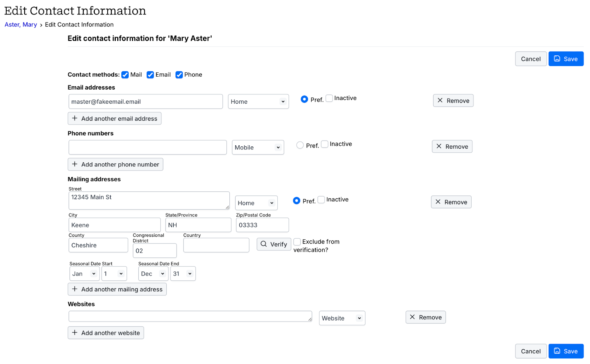Viewport: 590px width, 364px height.
Task: Click the X icon on the website Remove button
Action: point(412,317)
